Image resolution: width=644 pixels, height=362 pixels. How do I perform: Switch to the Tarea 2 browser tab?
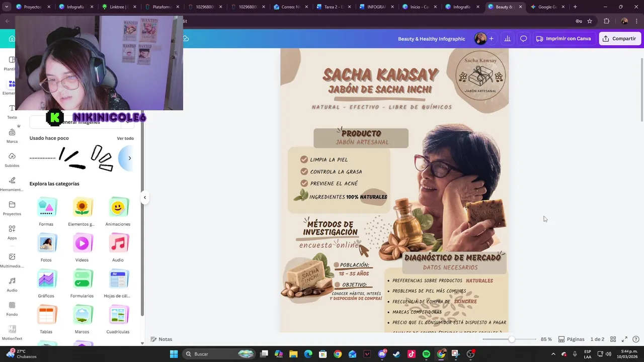(333, 7)
